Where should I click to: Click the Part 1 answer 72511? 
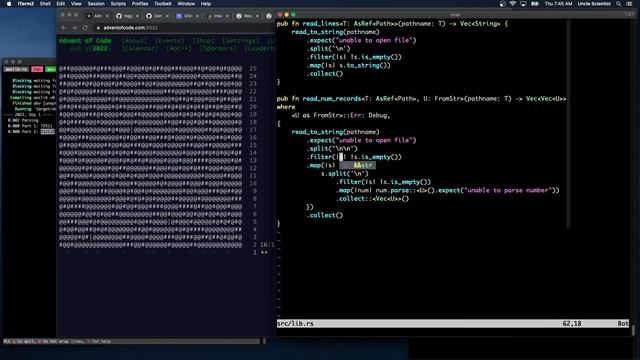(47, 126)
